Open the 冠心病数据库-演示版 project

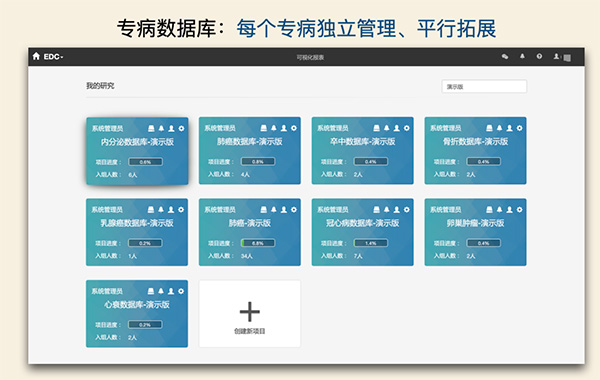point(362,223)
